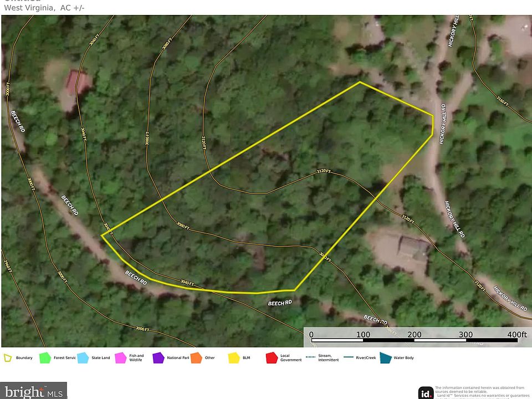The image size is (532, 399).
Task: Click the '200' scale bar label
Action: (x=415, y=335)
